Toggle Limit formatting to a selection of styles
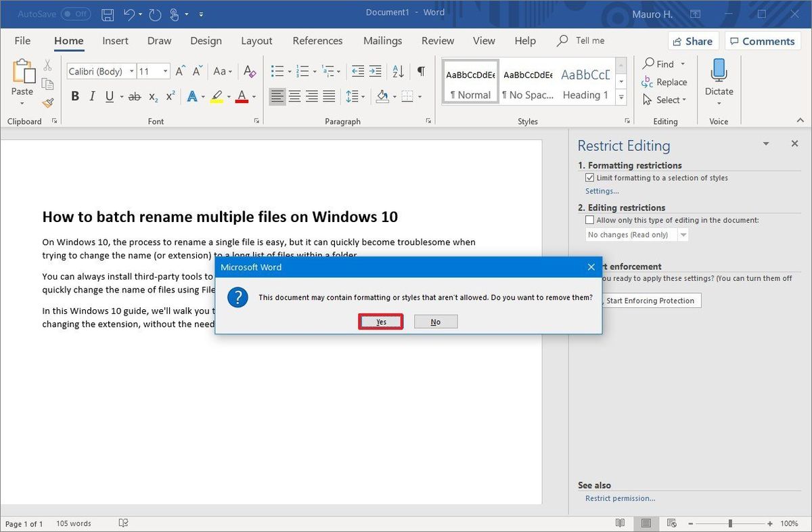812x532 pixels. [x=590, y=177]
